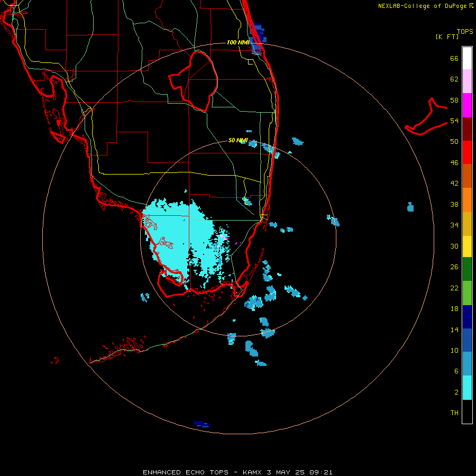Select the orange swatch between 42 and 38
The image size is (476, 476).
point(467,200)
